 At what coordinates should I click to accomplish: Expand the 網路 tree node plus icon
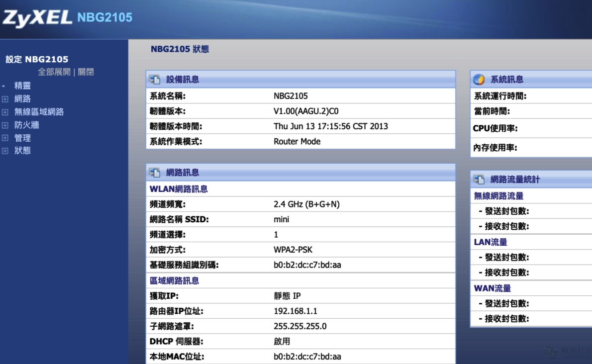[x=5, y=99]
